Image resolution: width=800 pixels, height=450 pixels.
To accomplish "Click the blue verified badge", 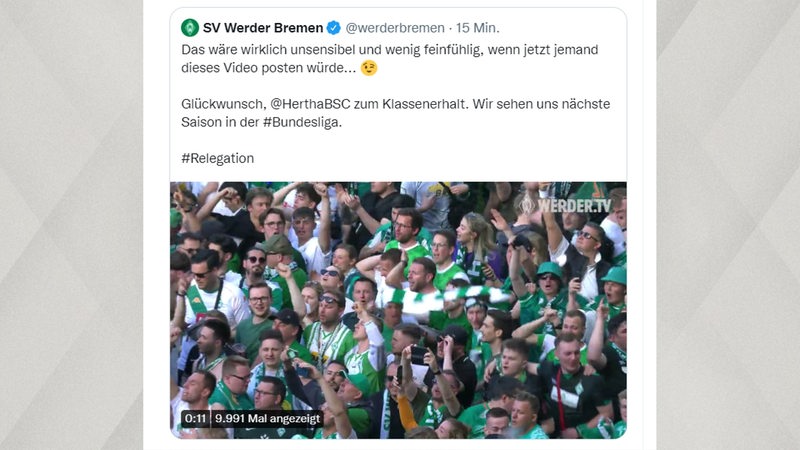I will tap(334, 28).
